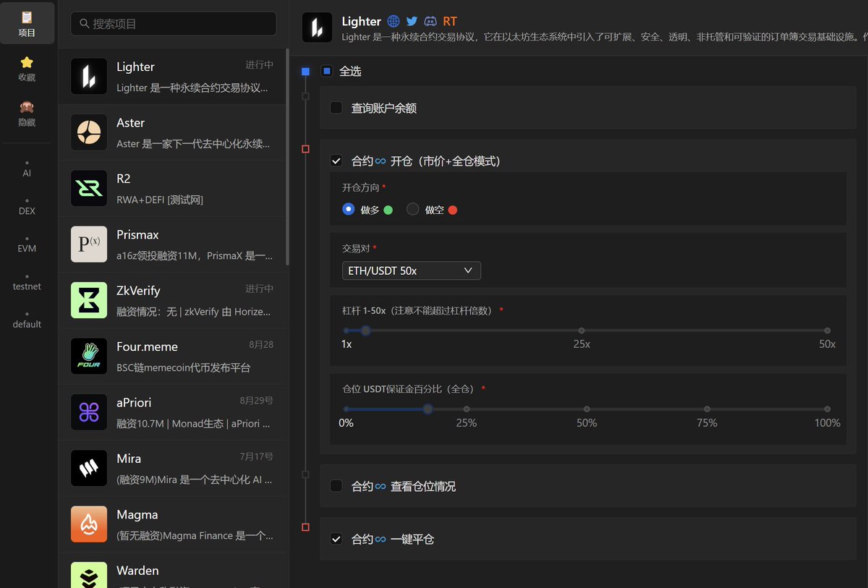868x588 pixels.
Task: Select the 做空 short radio button
Action: (x=413, y=209)
